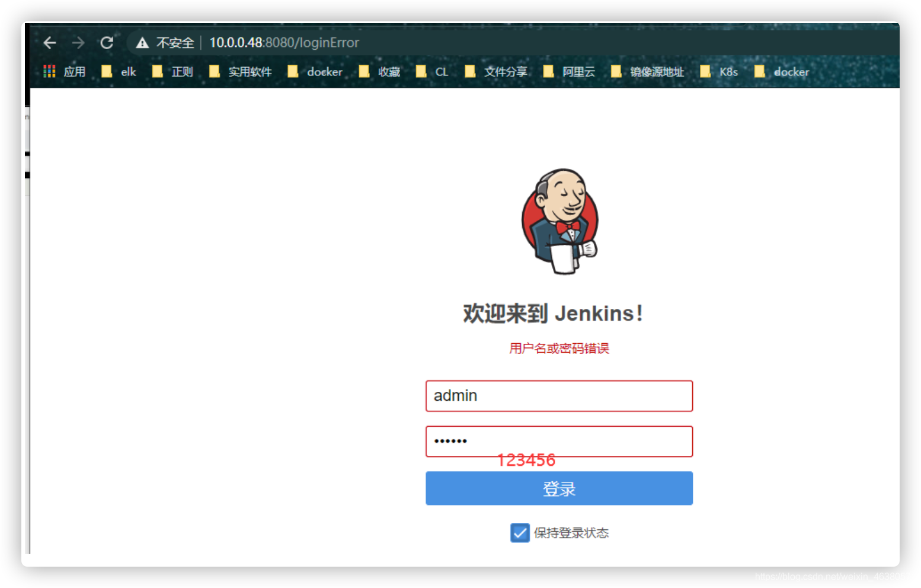
Task: Click the not-secure warning triangle icon
Action: click(142, 43)
